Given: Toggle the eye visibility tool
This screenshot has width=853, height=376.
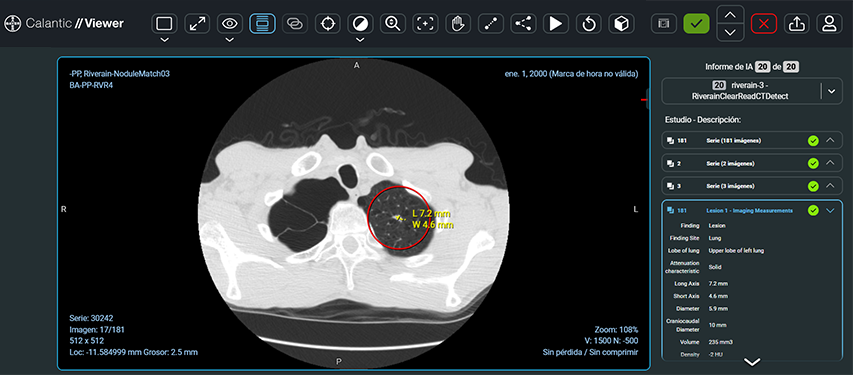Looking at the screenshot, I should tap(230, 23).
